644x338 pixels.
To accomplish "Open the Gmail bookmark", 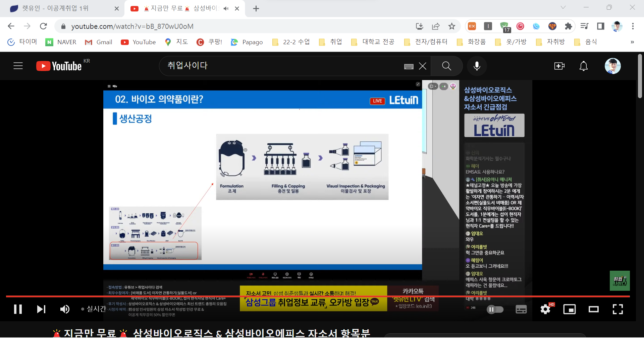I will tap(99, 42).
